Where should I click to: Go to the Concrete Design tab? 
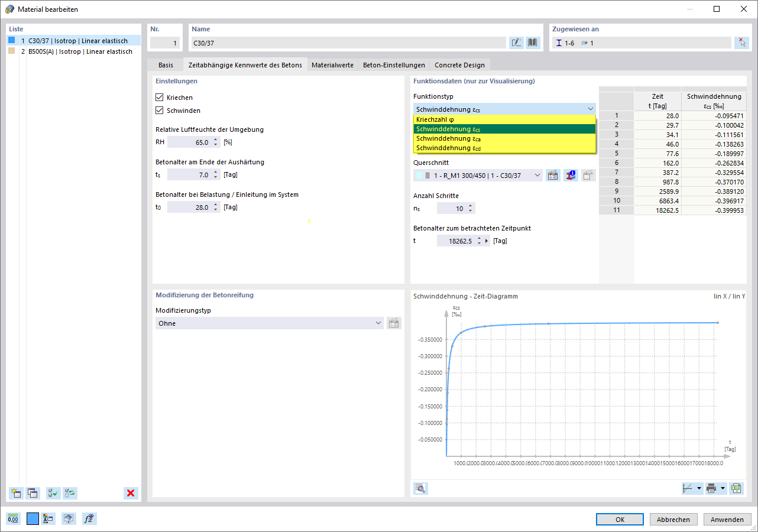[x=459, y=65]
